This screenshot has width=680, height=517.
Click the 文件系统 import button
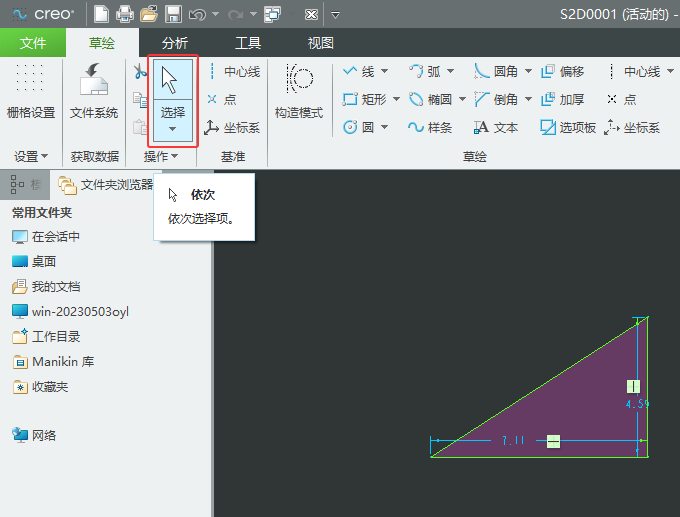pyautogui.click(x=94, y=91)
